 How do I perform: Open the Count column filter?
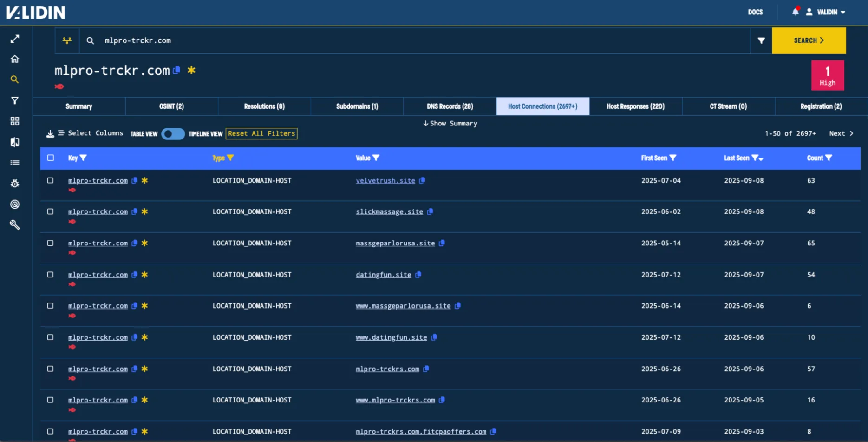(829, 158)
